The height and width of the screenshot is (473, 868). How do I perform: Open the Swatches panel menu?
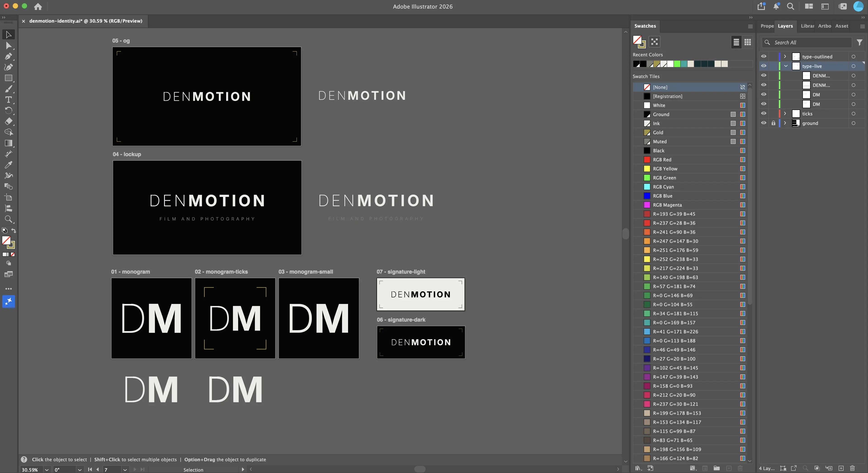click(750, 26)
